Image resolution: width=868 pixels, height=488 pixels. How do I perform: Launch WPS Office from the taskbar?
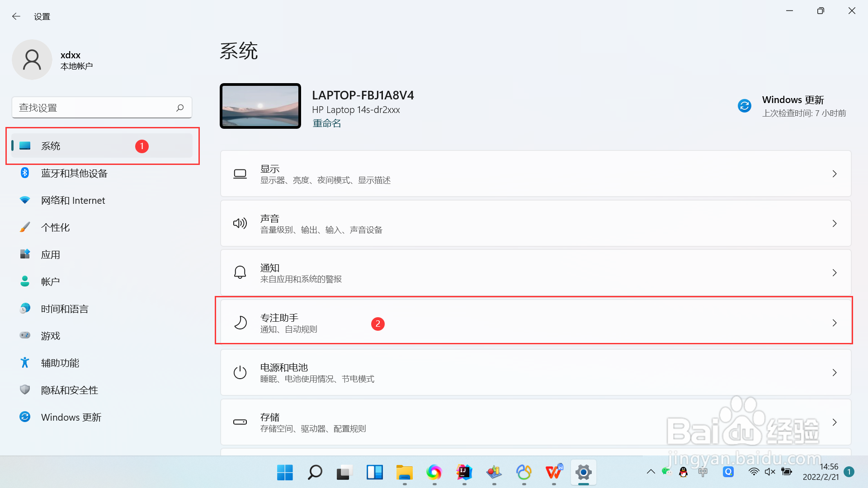click(554, 473)
